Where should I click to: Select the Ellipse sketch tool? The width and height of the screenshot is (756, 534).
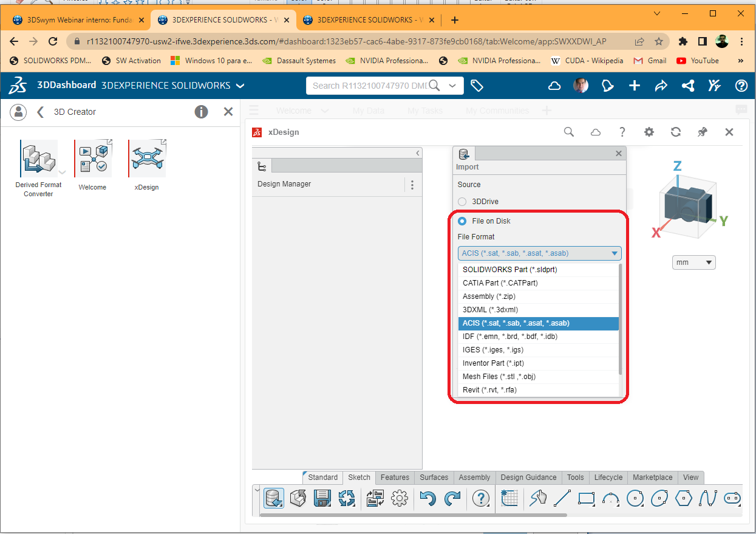(659, 499)
